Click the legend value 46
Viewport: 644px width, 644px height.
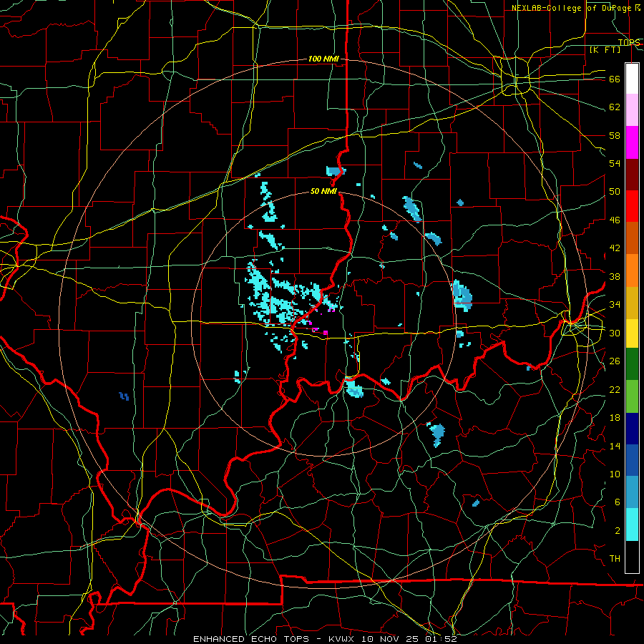pyautogui.click(x=615, y=220)
